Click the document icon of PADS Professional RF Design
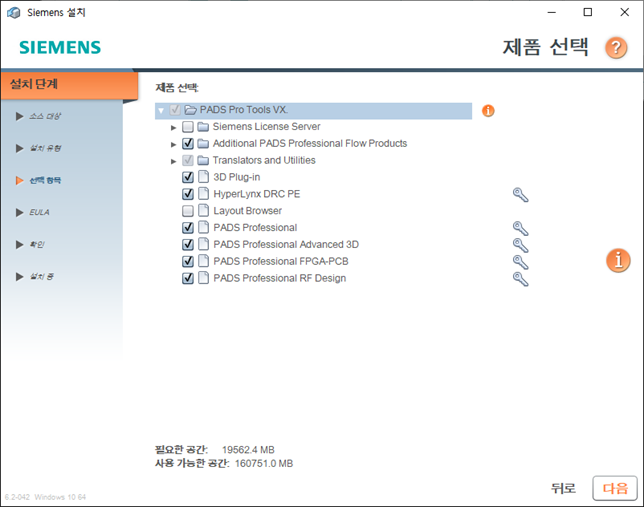Viewport: 644px width, 507px height. (203, 278)
